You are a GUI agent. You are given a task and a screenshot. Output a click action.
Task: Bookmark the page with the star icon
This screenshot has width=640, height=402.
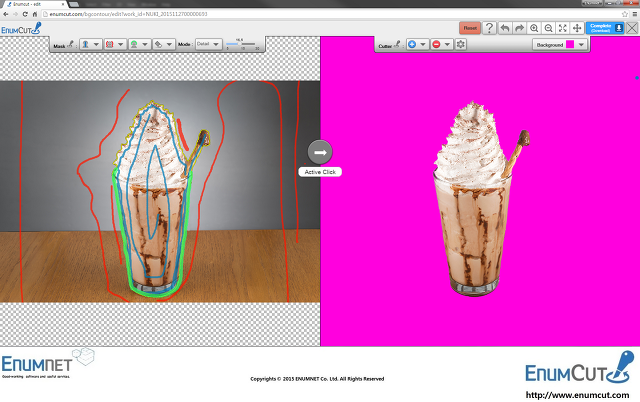tap(624, 14)
